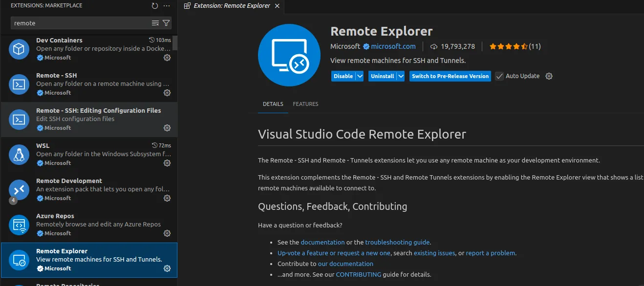Select the Azure Repos description text
This screenshot has width=644, height=286.
[98, 225]
